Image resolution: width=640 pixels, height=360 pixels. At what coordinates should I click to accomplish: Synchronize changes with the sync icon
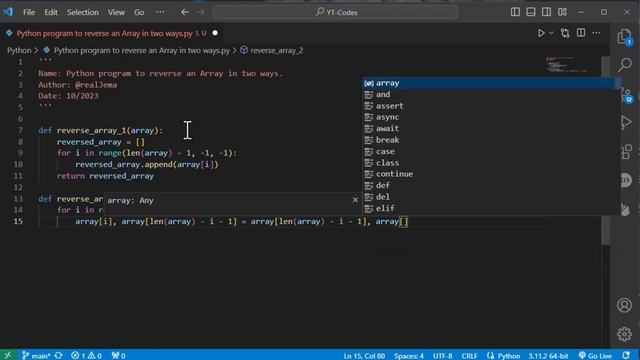click(59, 356)
